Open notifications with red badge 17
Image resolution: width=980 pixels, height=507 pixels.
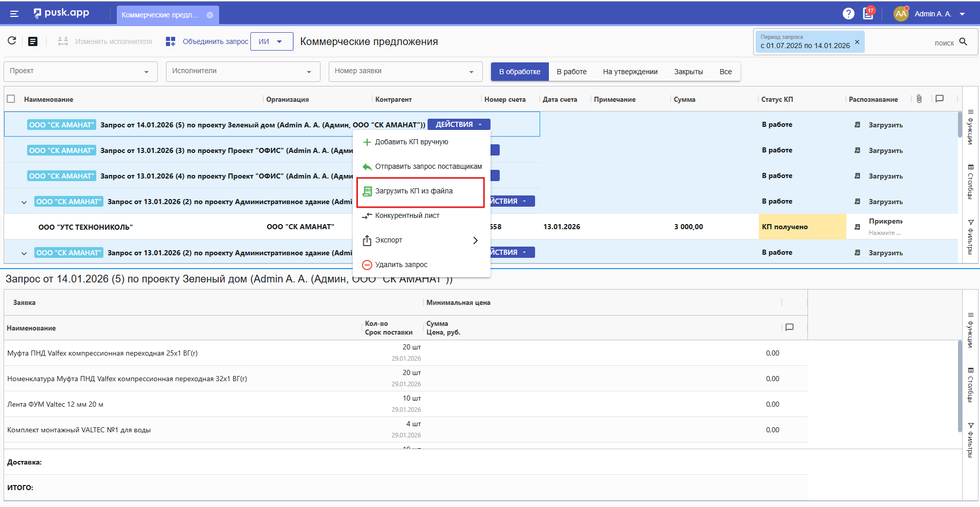[x=868, y=13]
